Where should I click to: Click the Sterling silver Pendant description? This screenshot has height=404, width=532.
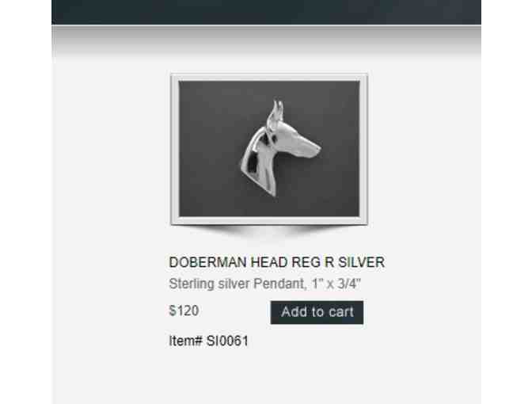click(x=264, y=284)
